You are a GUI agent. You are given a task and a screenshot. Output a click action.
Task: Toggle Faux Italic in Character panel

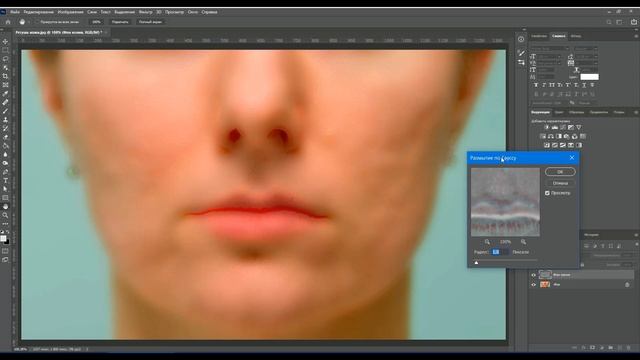click(544, 85)
